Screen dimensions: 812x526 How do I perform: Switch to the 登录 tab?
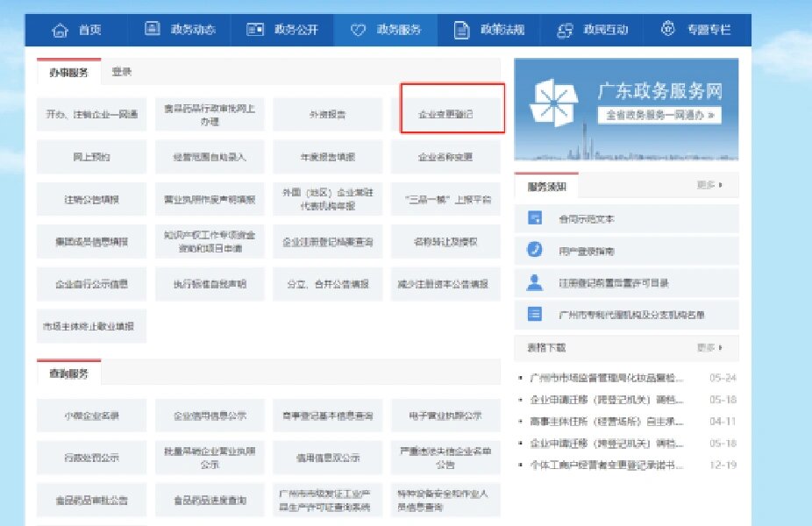[122, 72]
